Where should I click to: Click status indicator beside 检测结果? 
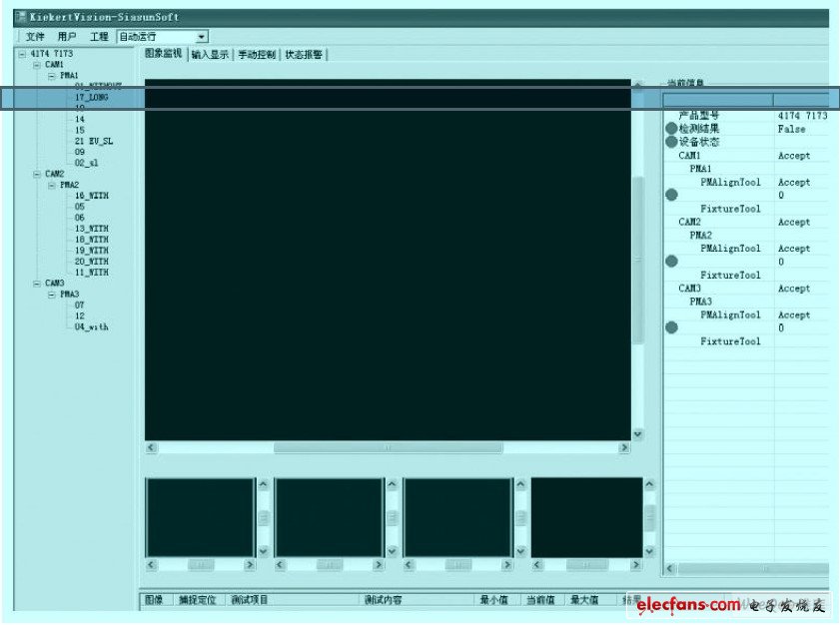pyautogui.click(x=671, y=129)
